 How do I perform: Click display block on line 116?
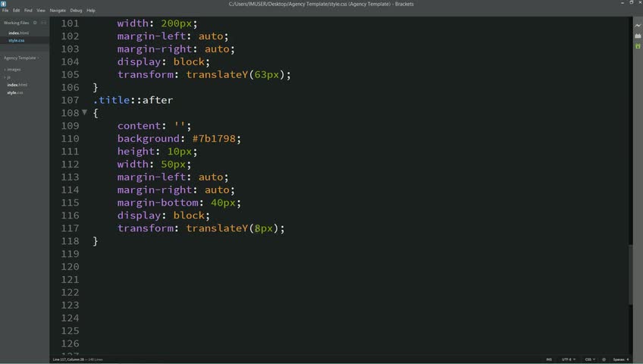tap(163, 215)
